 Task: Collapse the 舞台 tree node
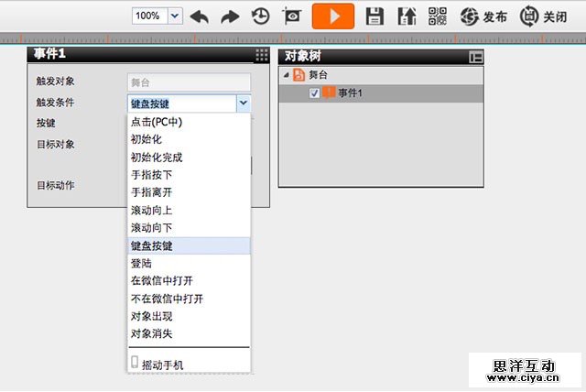click(286, 75)
